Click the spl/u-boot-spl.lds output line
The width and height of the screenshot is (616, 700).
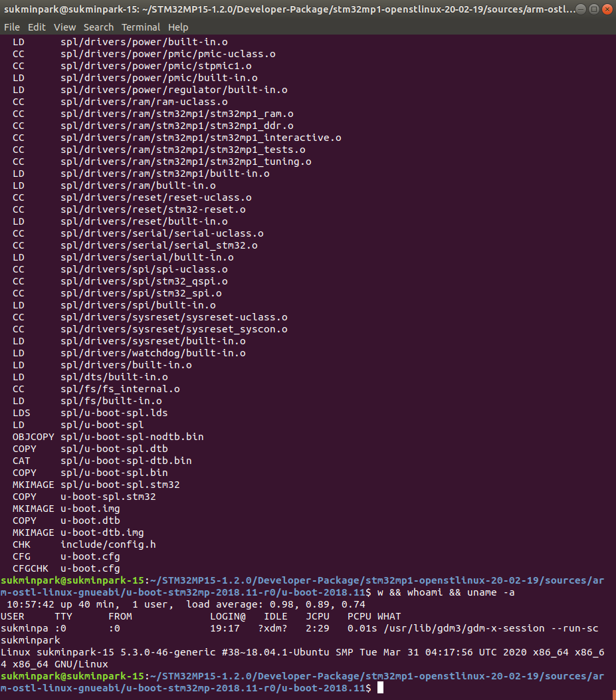pyautogui.click(x=90, y=413)
